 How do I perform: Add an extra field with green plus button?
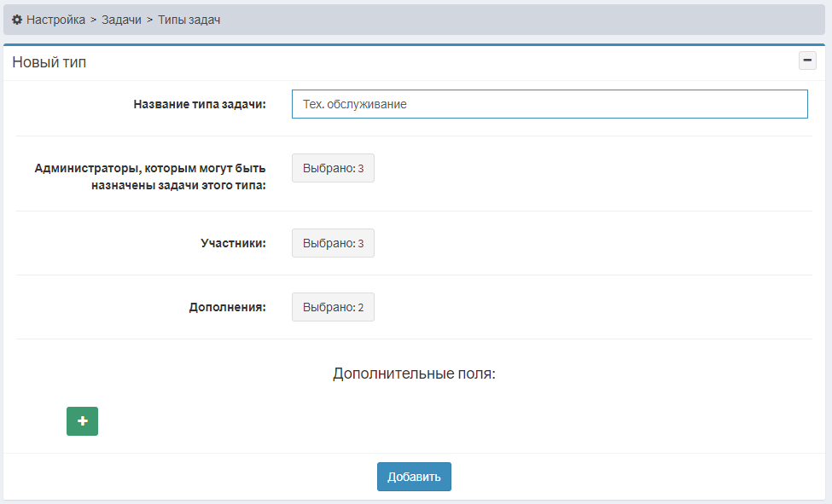coord(82,421)
